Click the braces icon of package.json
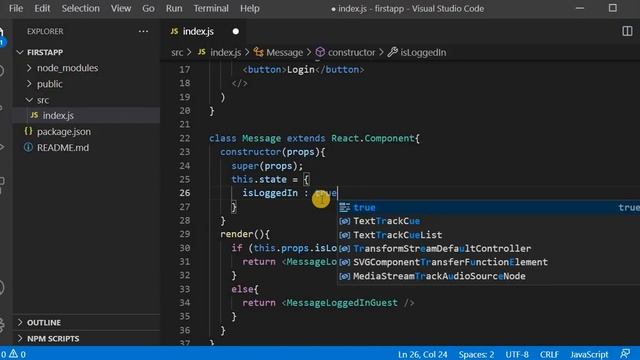This screenshot has width=640, height=360. (28, 131)
